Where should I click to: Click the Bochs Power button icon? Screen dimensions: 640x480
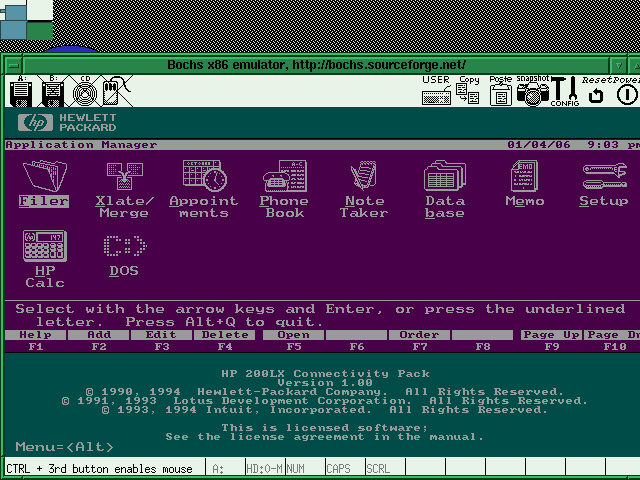pyautogui.click(x=627, y=91)
